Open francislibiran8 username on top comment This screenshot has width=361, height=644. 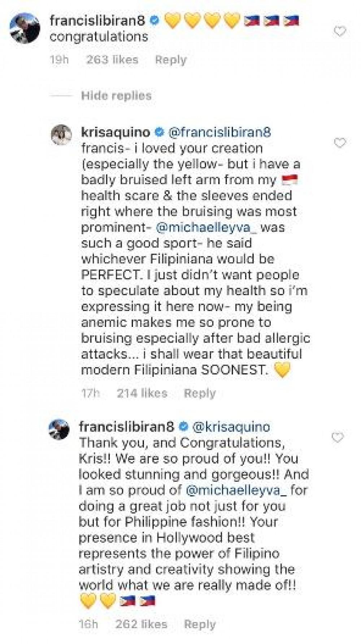click(x=97, y=21)
